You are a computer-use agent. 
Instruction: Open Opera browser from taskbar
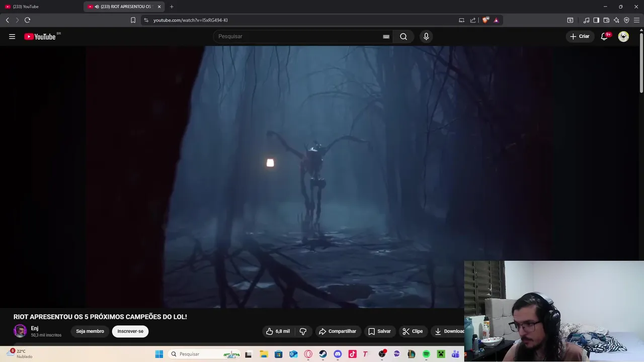pos(308,354)
